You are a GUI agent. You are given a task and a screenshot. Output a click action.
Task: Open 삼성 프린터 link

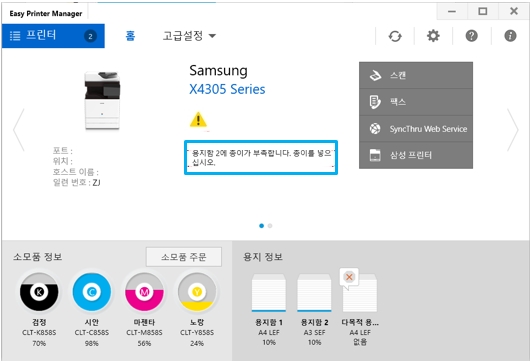click(x=416, y=155)
